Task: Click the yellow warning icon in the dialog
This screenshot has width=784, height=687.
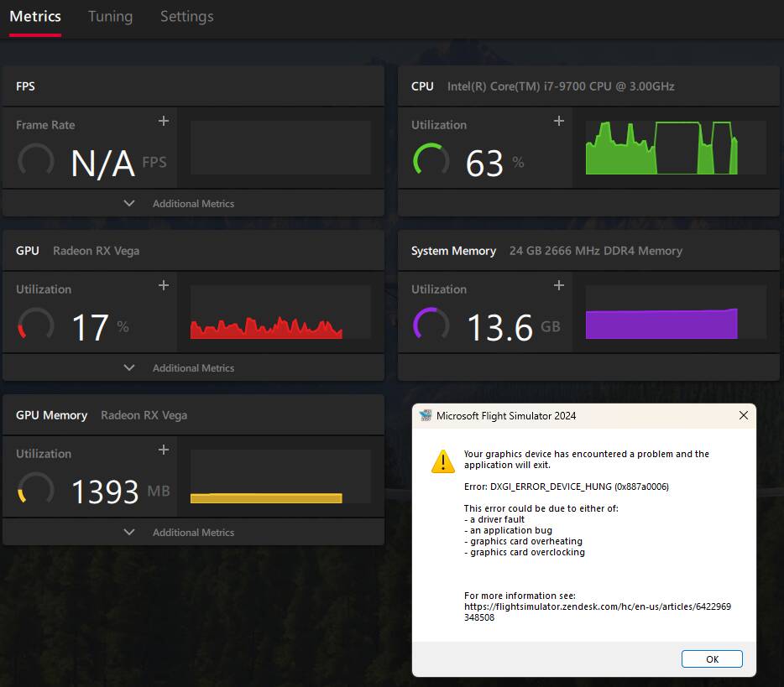Action: [x=443, y=461]
